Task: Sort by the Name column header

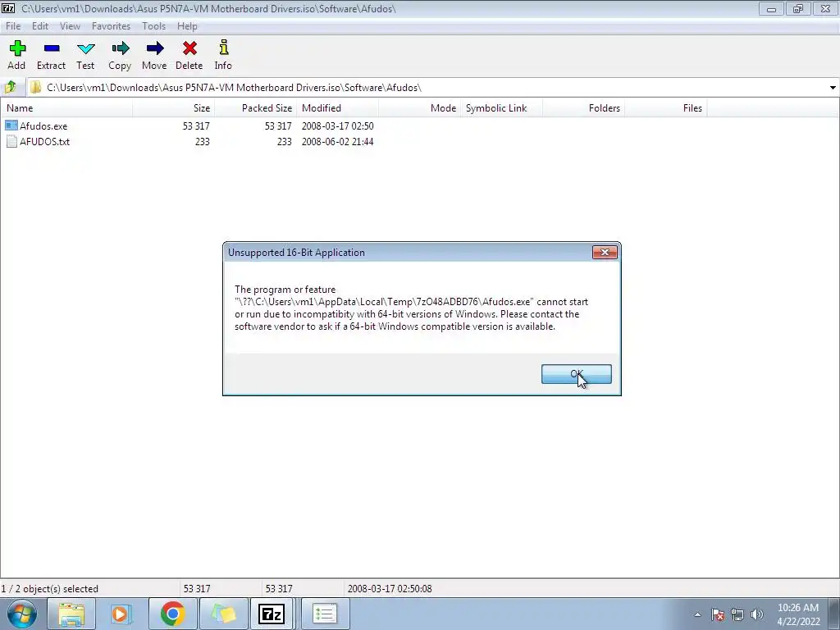Action: click(x=66, y=107)
